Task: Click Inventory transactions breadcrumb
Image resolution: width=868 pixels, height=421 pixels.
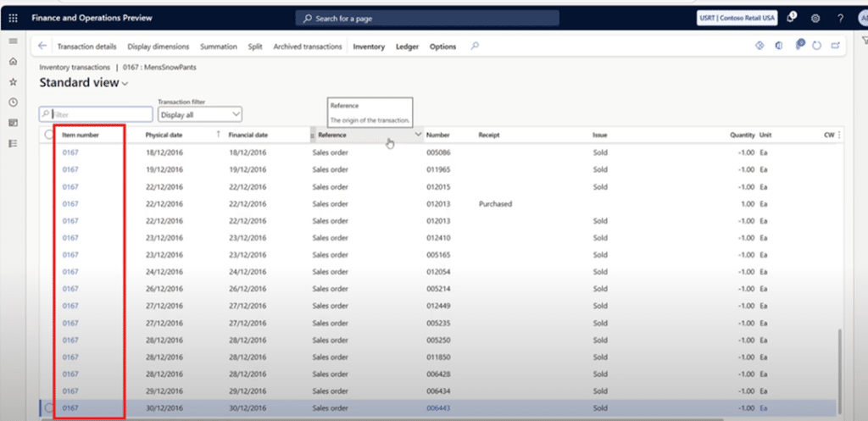Action: point(75,67)
